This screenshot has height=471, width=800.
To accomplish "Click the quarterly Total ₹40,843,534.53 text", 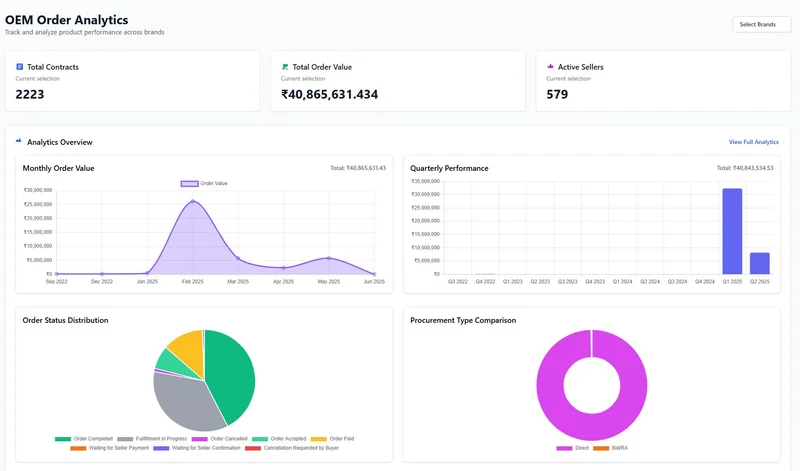I will [745, 168].
